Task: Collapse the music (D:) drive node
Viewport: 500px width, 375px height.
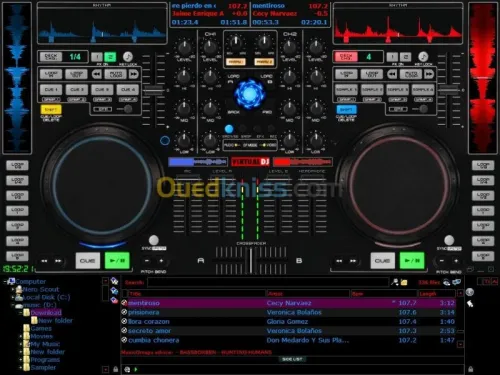Action: click(13, 305)
